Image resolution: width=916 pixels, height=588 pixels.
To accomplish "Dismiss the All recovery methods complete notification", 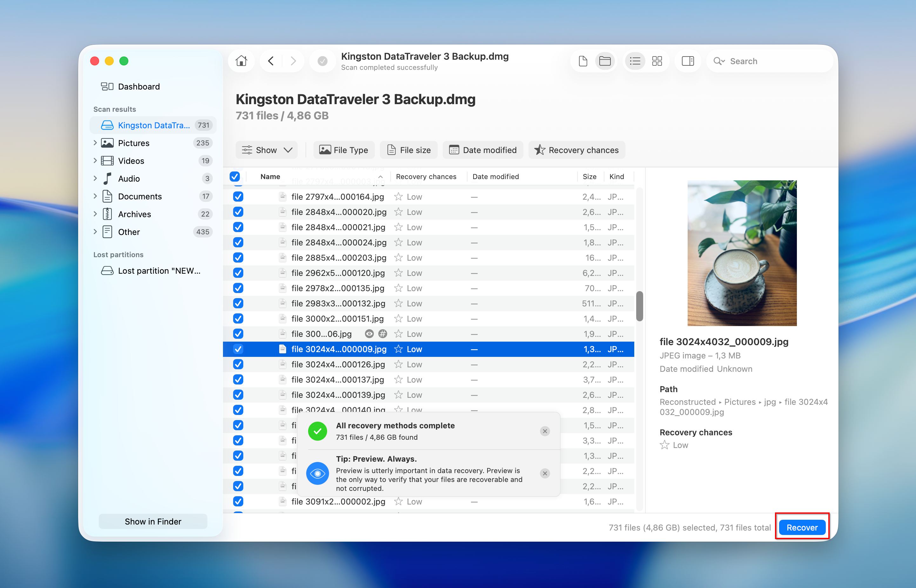I will coord(545,431).
